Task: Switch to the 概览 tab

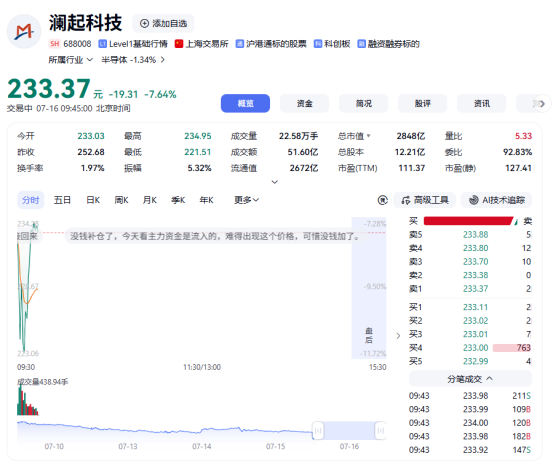Action: [x=245, y=103]
